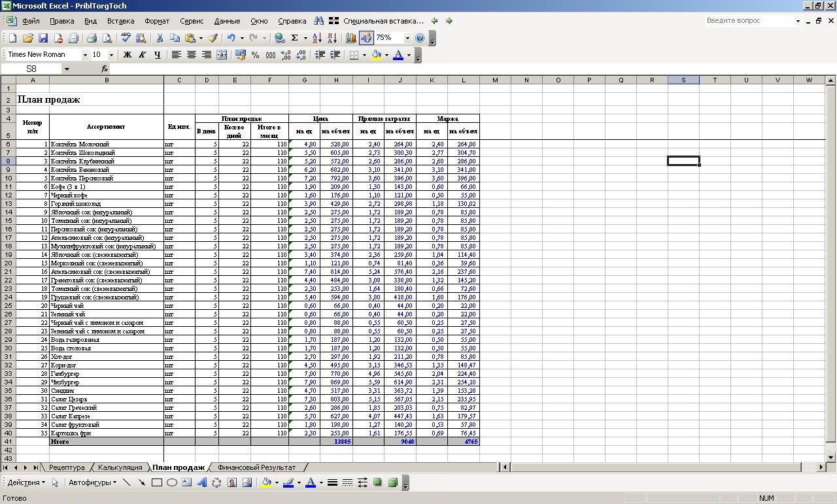Run the spelling check (ABC) tool
The width and height of the screenshot is (837, 504).
pyautogui.click(x=126, y=38)
